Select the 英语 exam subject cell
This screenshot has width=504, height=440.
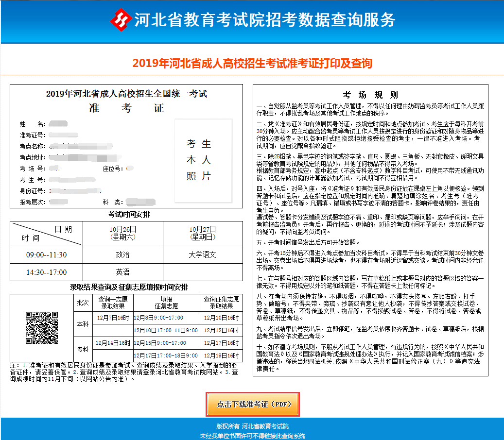point(123,272)
